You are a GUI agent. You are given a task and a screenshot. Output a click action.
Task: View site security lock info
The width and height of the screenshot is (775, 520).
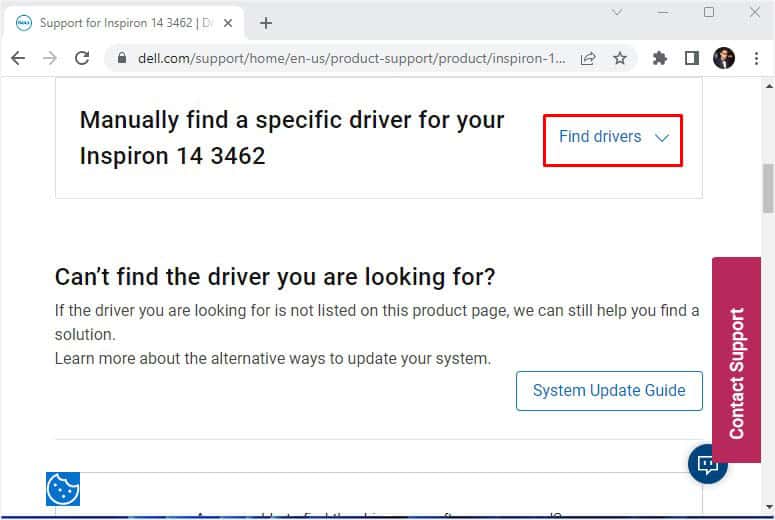click(122, 58)
